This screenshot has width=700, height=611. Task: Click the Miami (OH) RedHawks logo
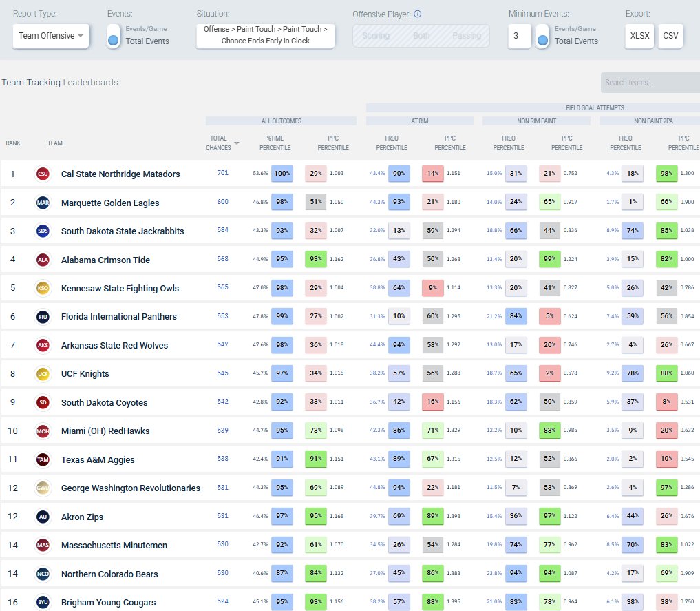43,431
